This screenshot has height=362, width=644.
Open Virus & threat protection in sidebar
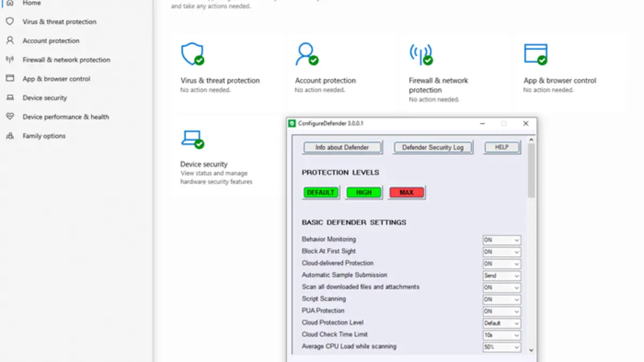[60, 21]
